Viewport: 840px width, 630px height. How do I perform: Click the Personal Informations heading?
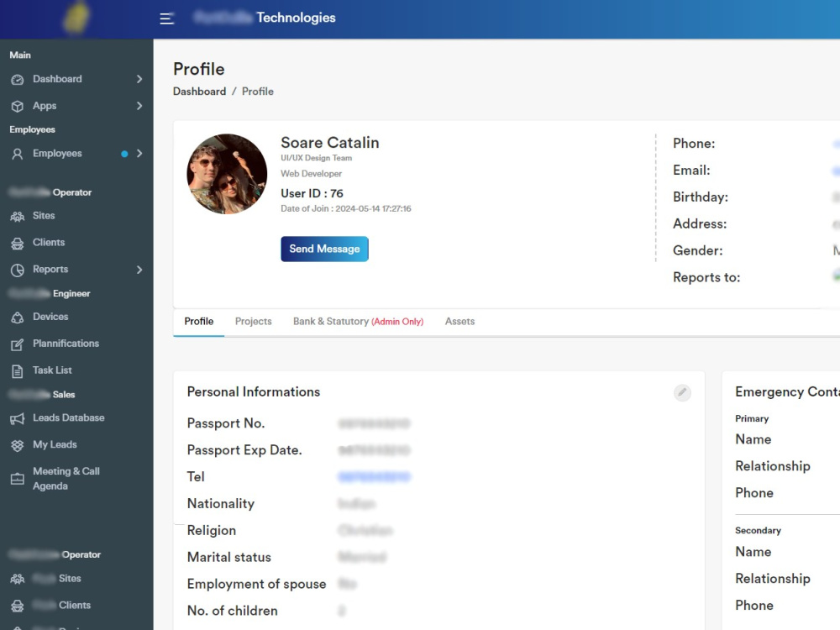coord(254,392)
